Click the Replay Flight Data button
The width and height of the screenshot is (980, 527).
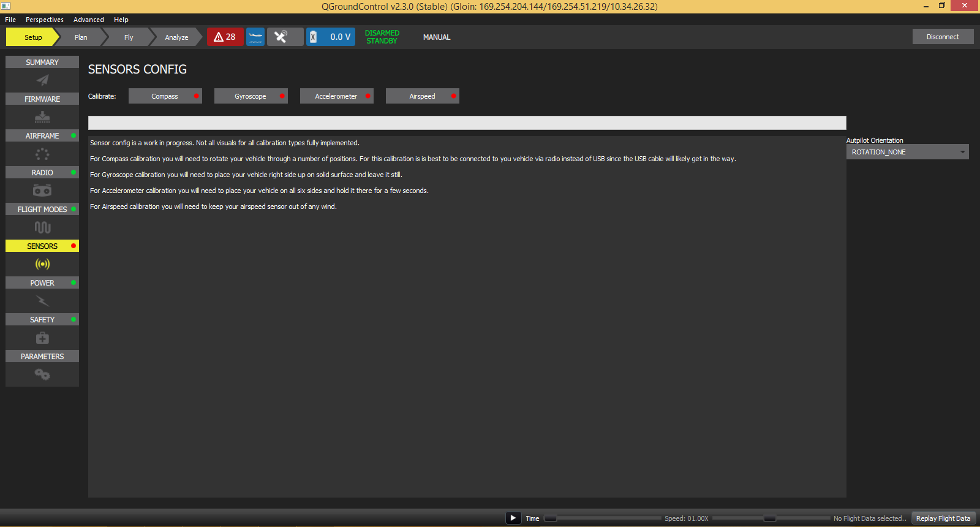(943, 518)
